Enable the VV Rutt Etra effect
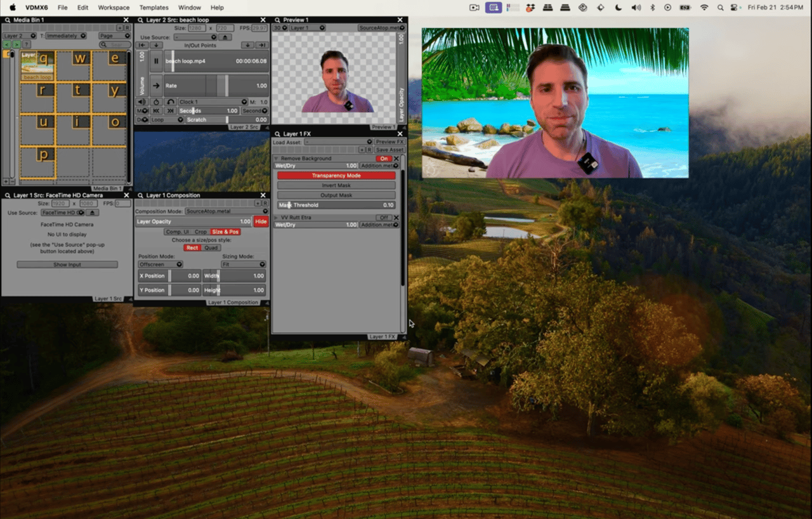The image size is (812, 519). click(x=383, y=217)
